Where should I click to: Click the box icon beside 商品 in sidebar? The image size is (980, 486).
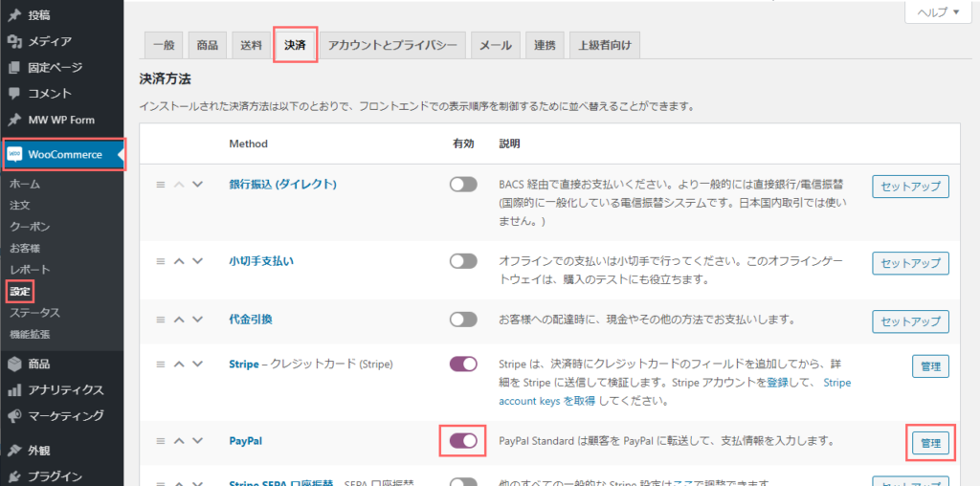tap(15, 364)
